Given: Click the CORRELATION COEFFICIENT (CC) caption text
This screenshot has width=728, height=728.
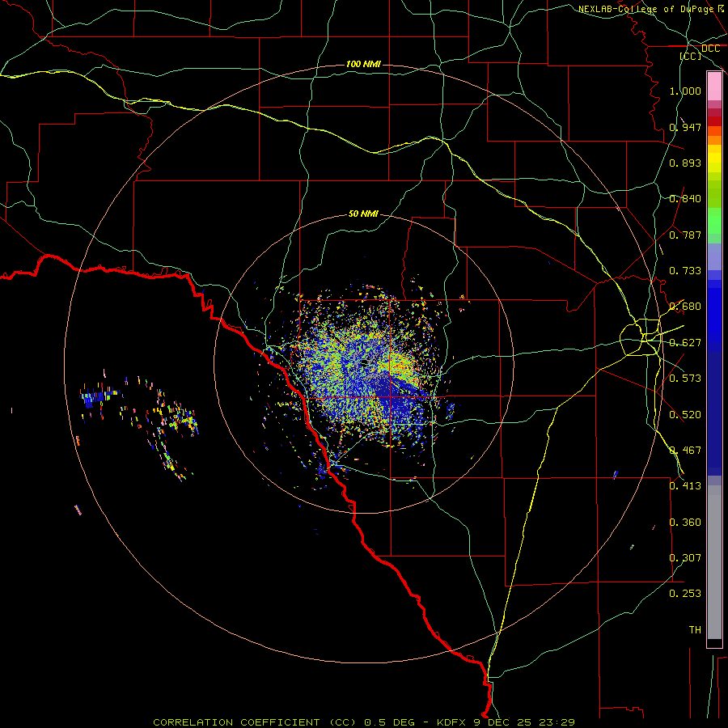Looking at the screenshot, I should click(255, 722).
